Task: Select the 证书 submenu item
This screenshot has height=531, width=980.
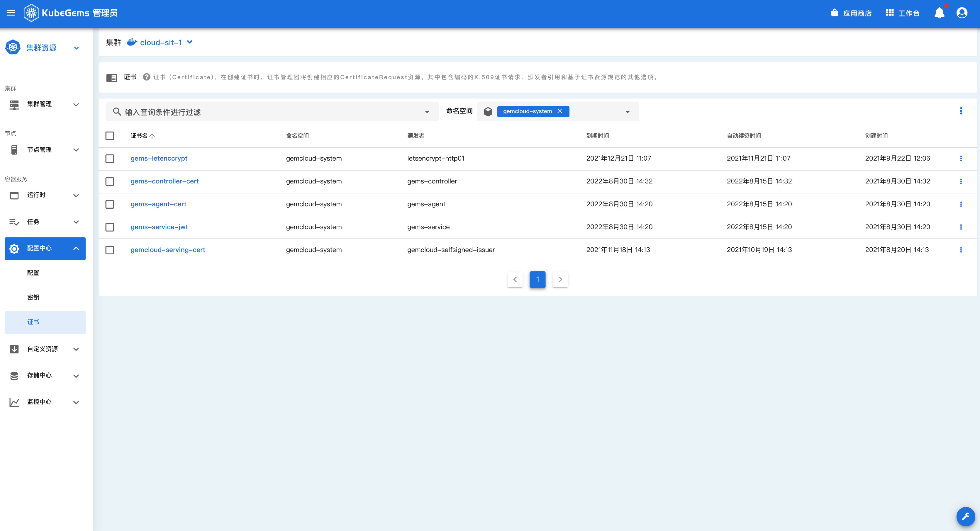Action: click(x=45, y=322)
